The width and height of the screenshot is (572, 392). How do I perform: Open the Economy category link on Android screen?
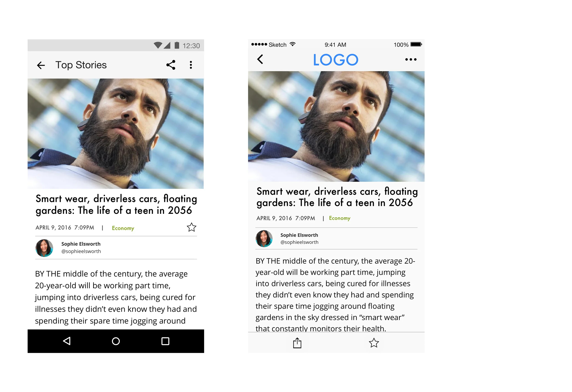(x=123, y=228)
